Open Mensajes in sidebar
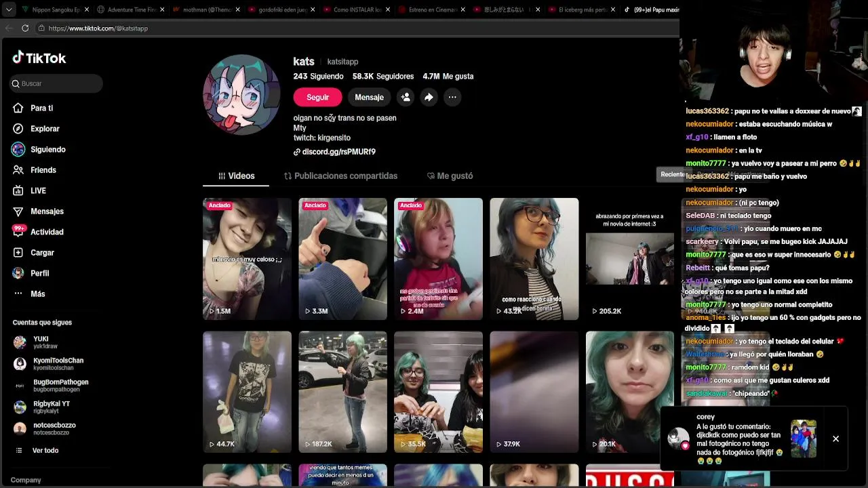Image resolution: width=868 pixels, height=488 pixels. point(47,211)
